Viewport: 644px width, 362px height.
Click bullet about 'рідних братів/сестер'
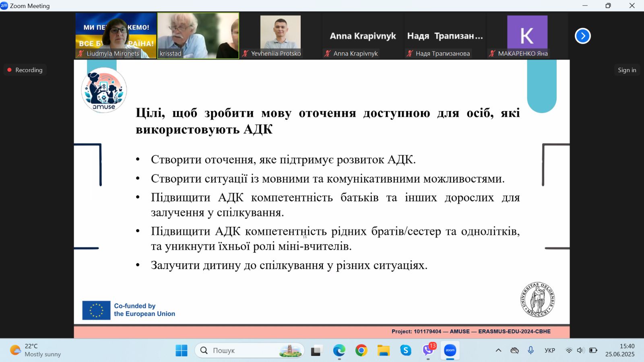click(x=335, y=239)
